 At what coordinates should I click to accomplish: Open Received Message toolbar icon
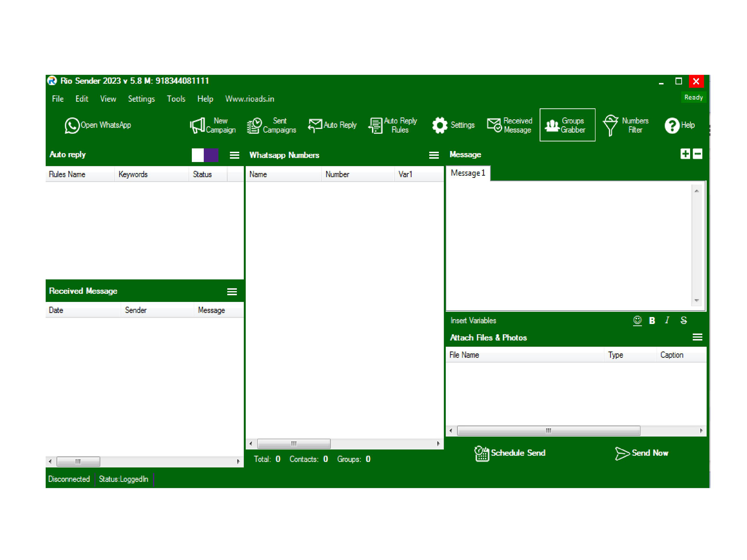tap(494, 125)
